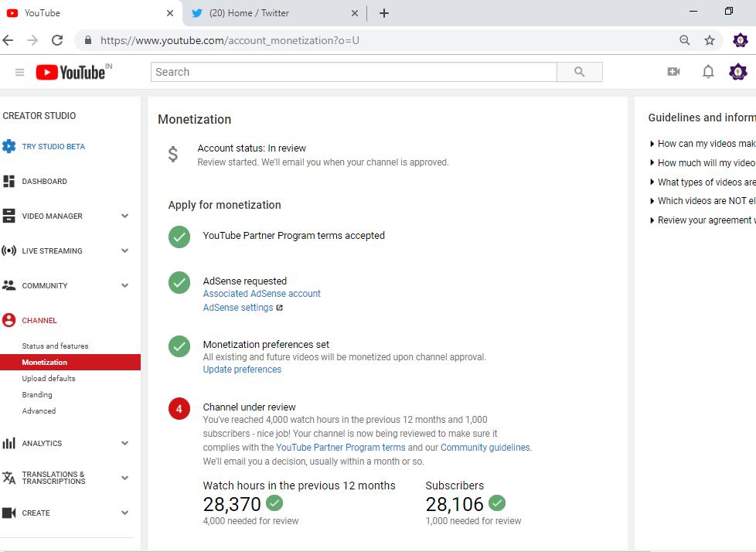This screenshot has height=552, width=756.
Task: Click the external link icon beside AdSense settings
Action: point(279,308)
